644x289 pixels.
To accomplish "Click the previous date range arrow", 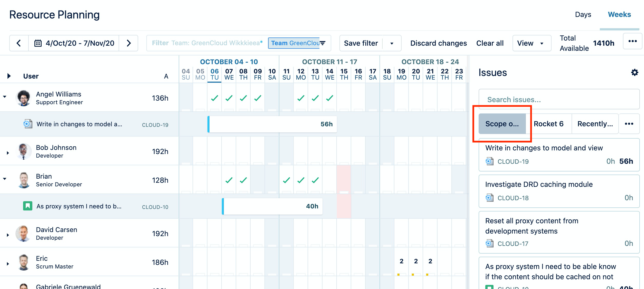I will 19,43.
